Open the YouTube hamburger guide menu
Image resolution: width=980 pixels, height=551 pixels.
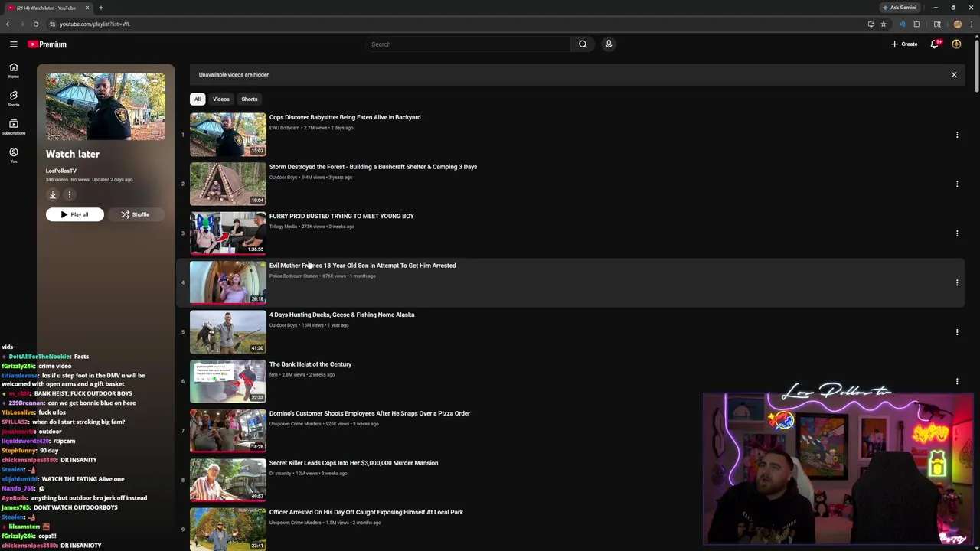[x=13, y=44]
